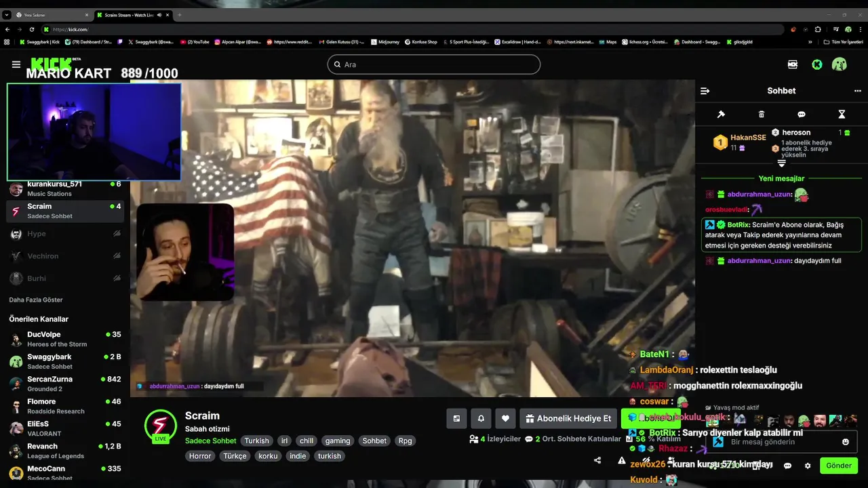Open the Tüm Yer İşaretleri folder
868x488 pixels.
point(843,42)
